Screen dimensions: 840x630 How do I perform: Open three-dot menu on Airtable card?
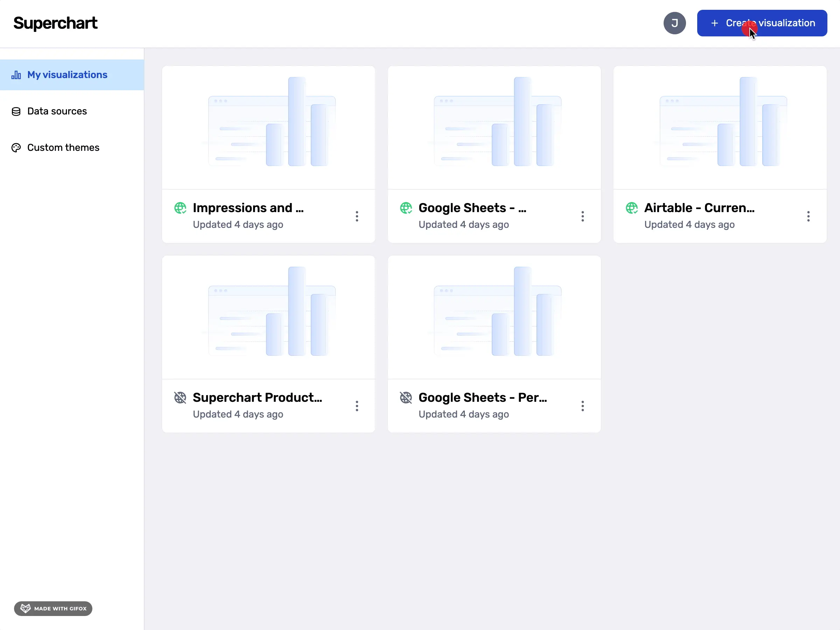[x=808, y=216]
